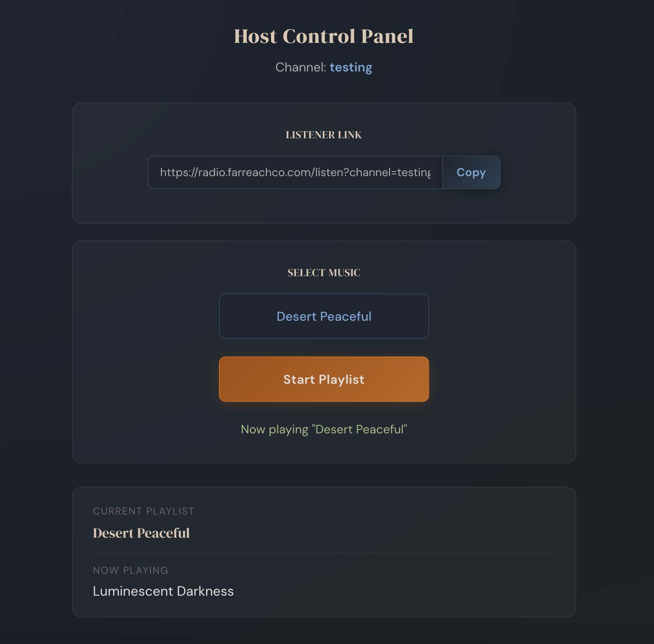Click the LISTENER LINK section heading

(x=324, y=135)
